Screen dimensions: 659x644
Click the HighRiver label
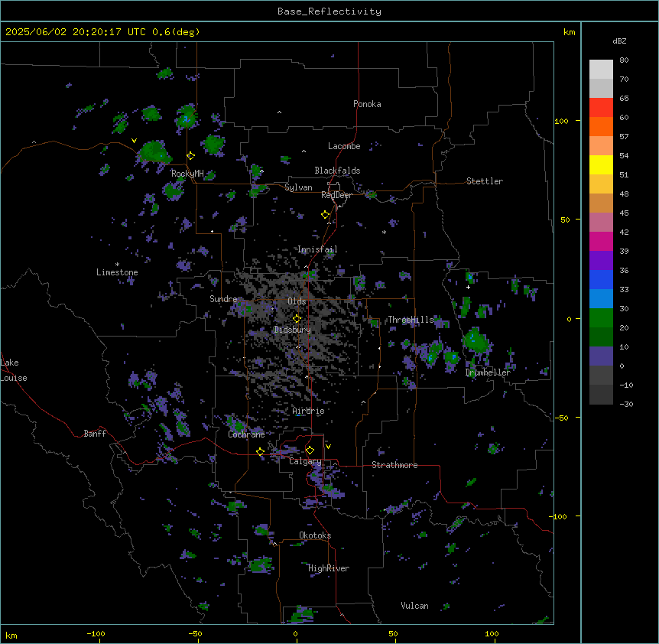[329, 568]
